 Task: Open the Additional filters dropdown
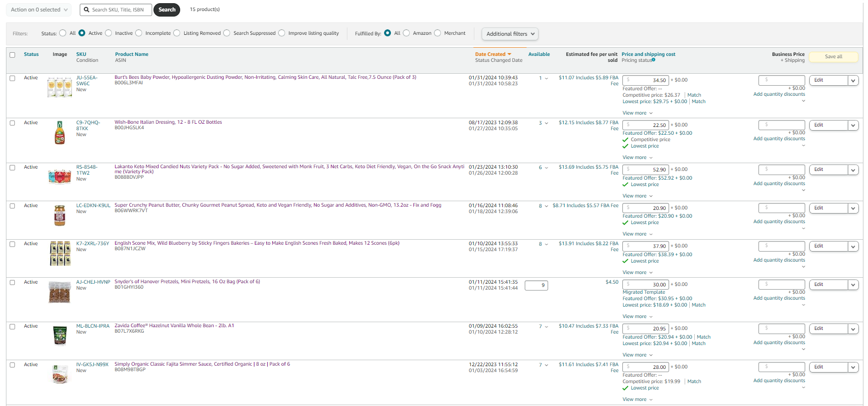(510, 34)
